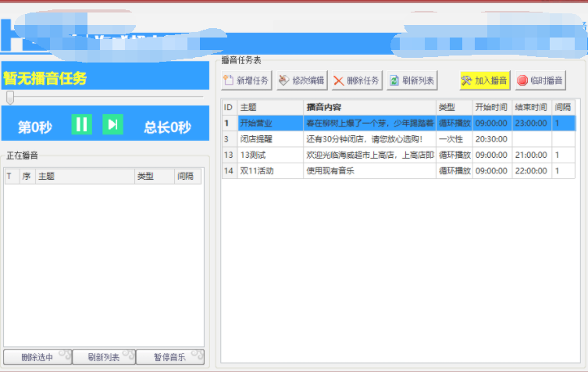Select the 开始营业 task row
Screen dimensions: 588x372
270,123
